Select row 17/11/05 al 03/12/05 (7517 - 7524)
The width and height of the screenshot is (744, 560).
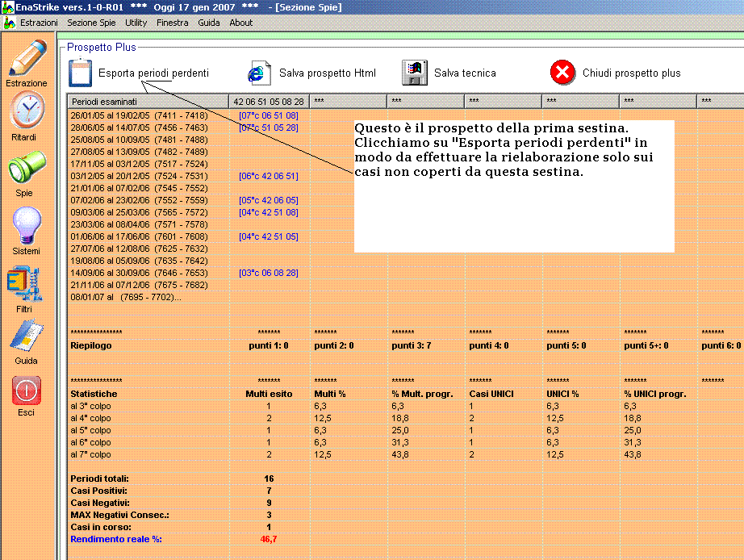click(x=139, y=164)
